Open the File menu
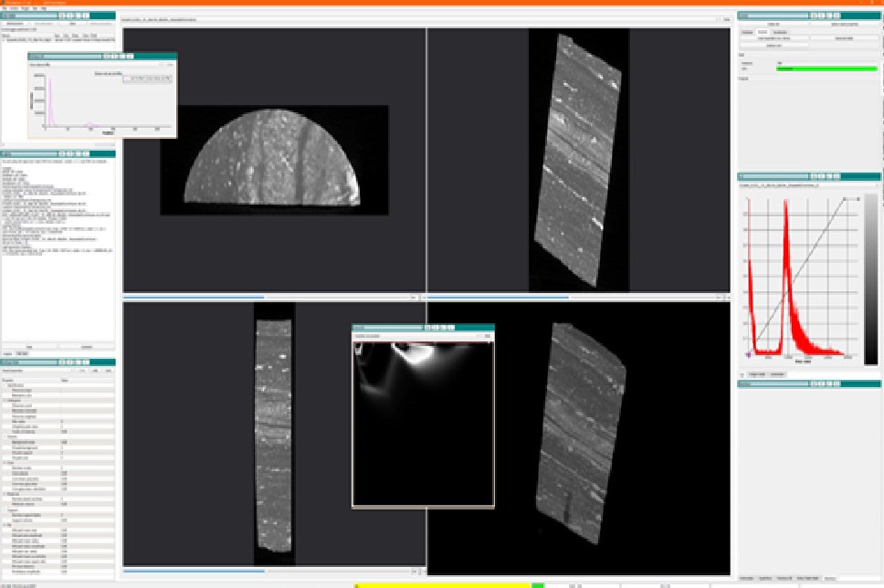The image size is (884, 588). (x=4, y=8)
